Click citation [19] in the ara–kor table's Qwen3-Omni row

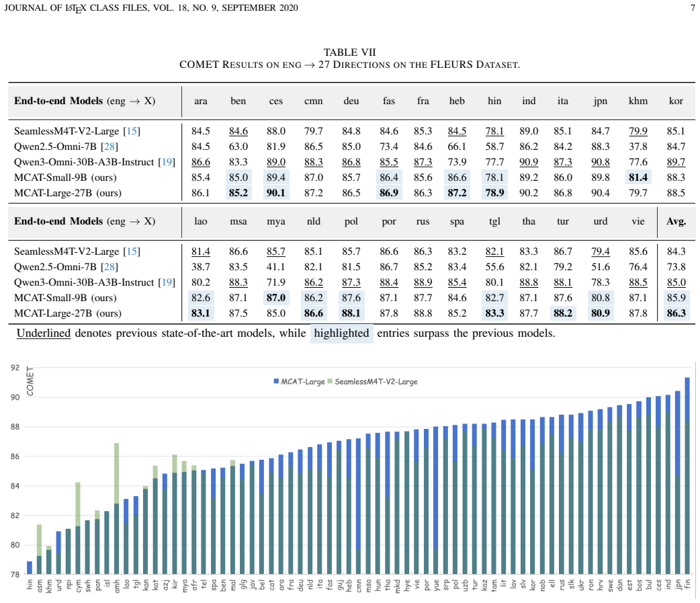pyautogui.click(x=167, y=162)
